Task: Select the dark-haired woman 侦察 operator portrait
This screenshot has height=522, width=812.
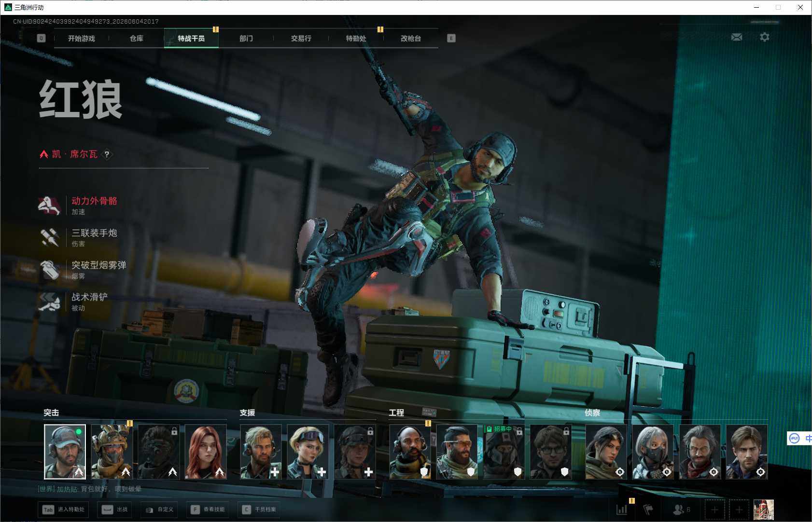Action: pyautogui.click(x=606, y=452)
